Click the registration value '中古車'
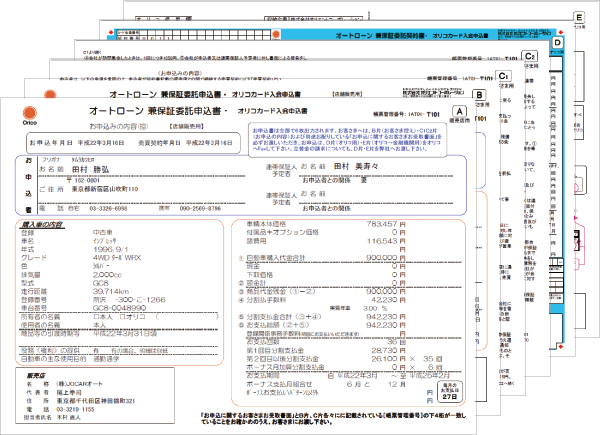 tap(103, 233)
